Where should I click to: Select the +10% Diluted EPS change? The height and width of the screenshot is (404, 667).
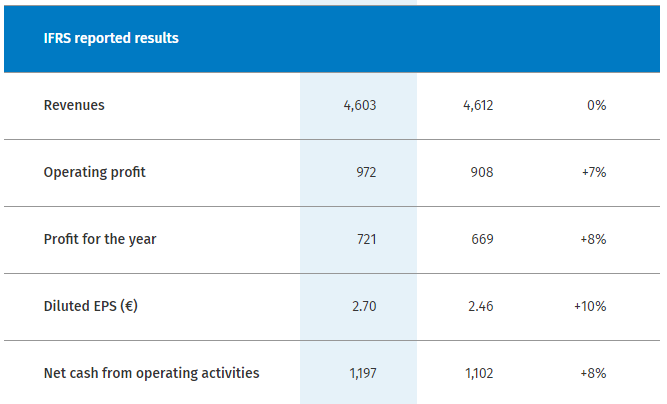590,306
